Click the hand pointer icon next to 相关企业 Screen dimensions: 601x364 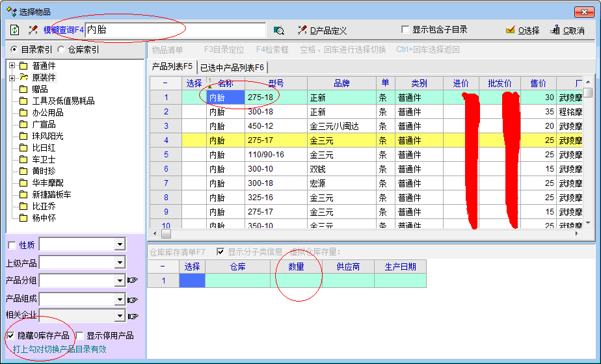[133, 317]
